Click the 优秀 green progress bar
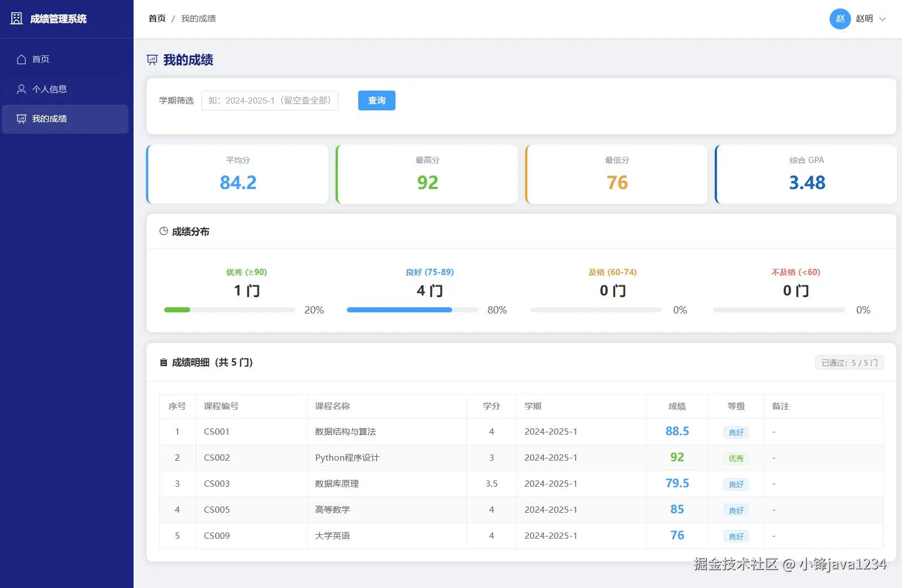The image size is (902, 588). coord(230,310)
